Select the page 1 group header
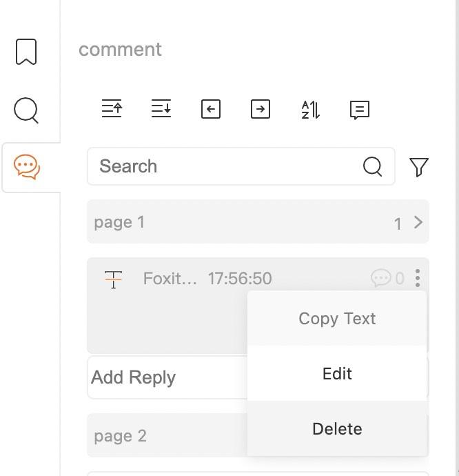The width and height of the screenshot is (459, 476). point(258,221)
